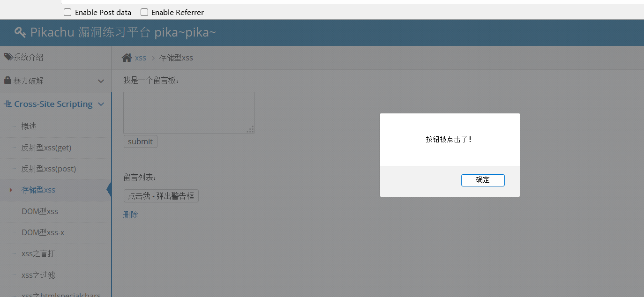This screenshot has width=644, height=297.
Task: Click the Pikachu 漏洞练习平台 header title
Action: point(123,32)
